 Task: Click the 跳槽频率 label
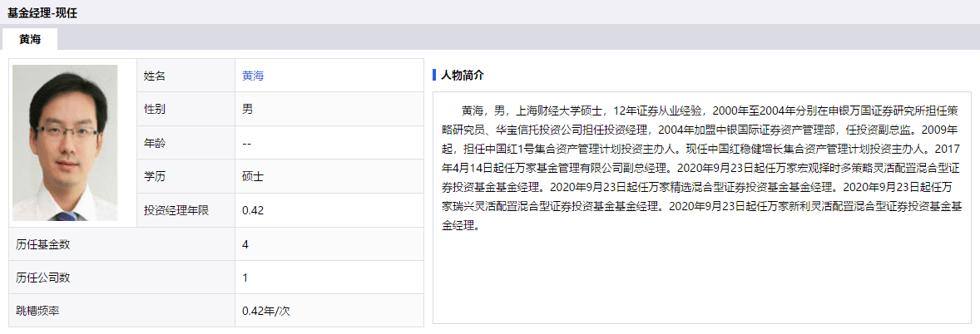click(37, 311)
